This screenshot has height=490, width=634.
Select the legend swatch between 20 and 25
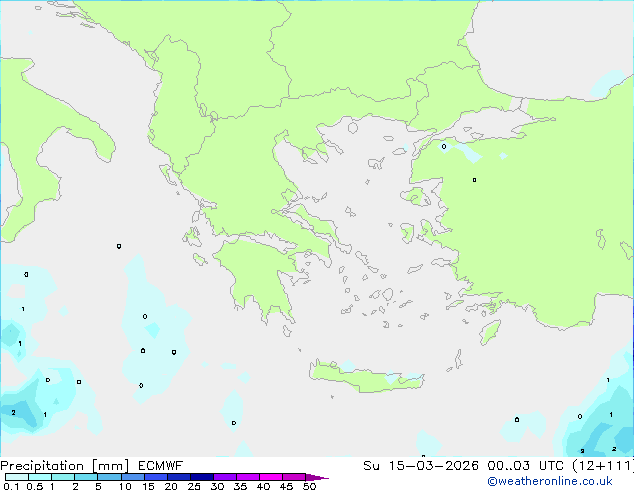[x=179, y=477]
